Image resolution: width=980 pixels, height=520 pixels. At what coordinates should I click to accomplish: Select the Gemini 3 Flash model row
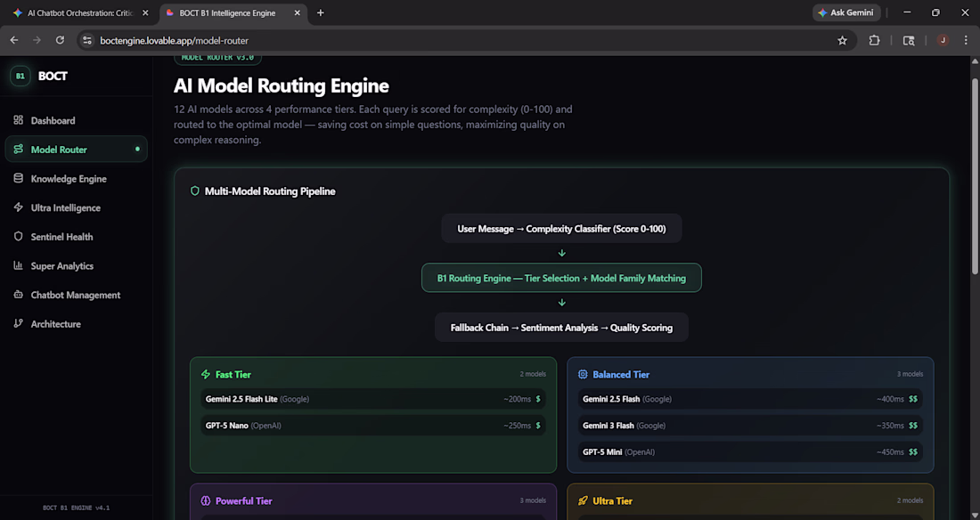(750, 426)
